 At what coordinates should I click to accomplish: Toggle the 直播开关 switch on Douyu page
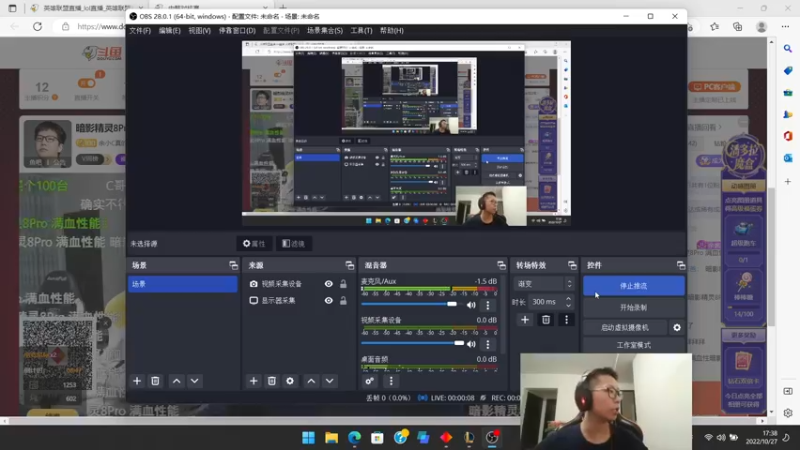pos(87,83)
